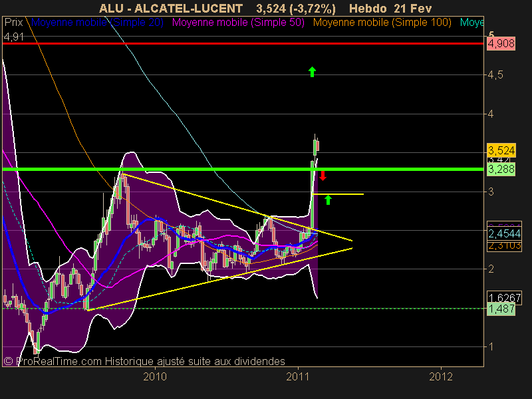Screen dimensions: 532x399
Task: Click the 21 Fev date label
Action: coord(413,8)
